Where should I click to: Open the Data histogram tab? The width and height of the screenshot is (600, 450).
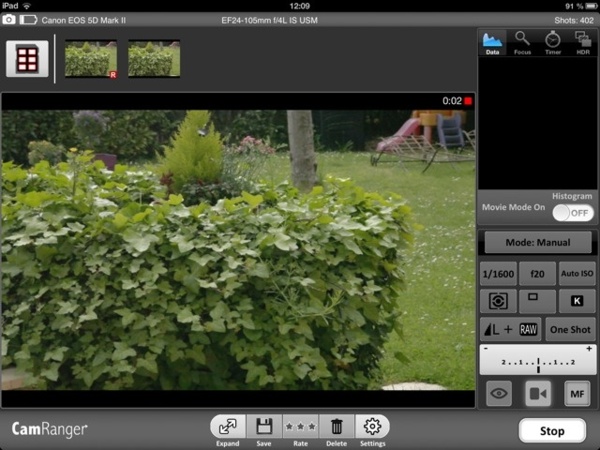coord(492,43)
